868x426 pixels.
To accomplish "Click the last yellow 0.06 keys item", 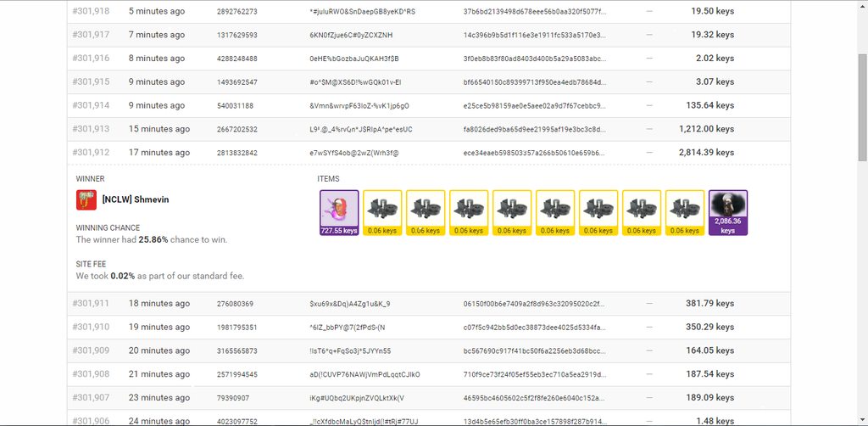I will [x=685, y=212].
